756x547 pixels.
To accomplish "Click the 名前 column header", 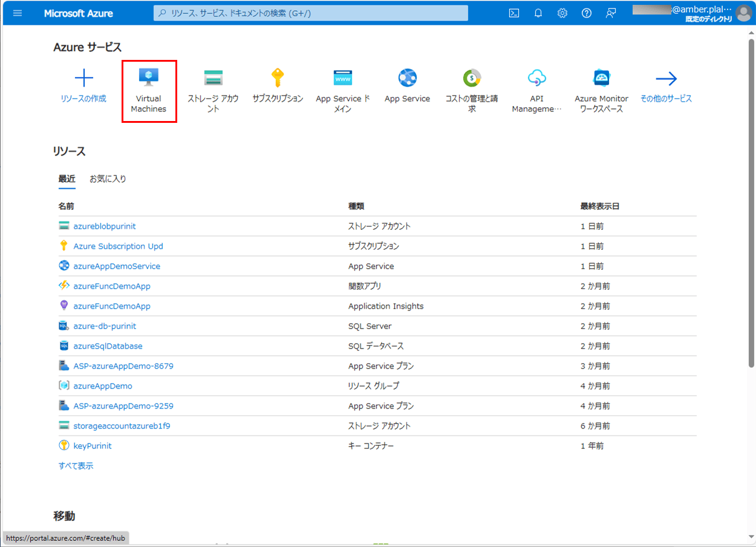I will (67, 206).
